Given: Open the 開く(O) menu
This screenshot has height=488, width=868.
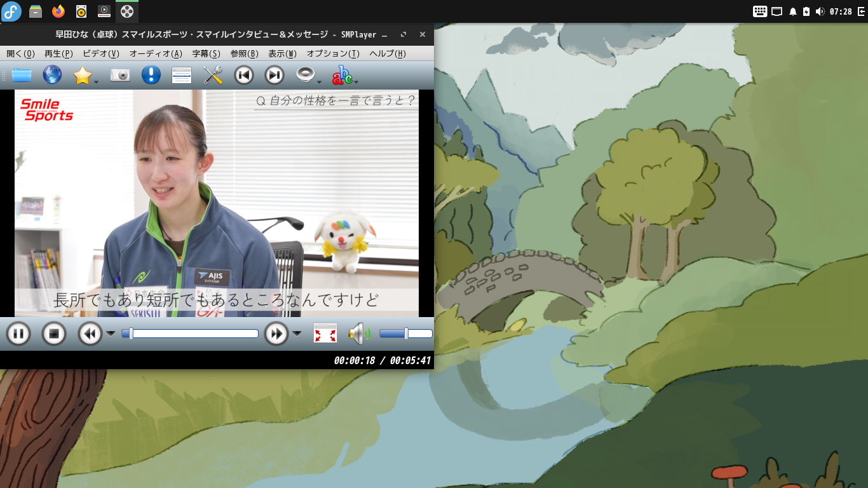Looking at the screenshot, I should [x=21, y=54].
